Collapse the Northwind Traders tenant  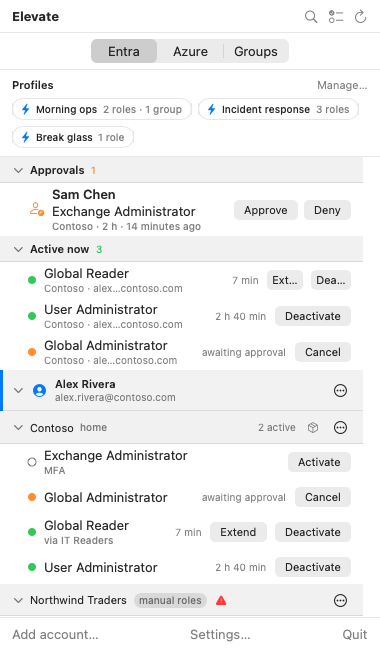[x=18, y=600]
